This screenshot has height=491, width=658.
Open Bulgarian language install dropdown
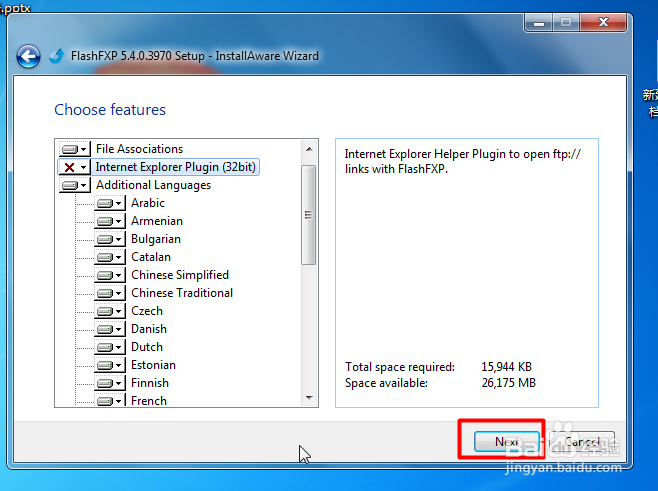click(x=110, y=239)
